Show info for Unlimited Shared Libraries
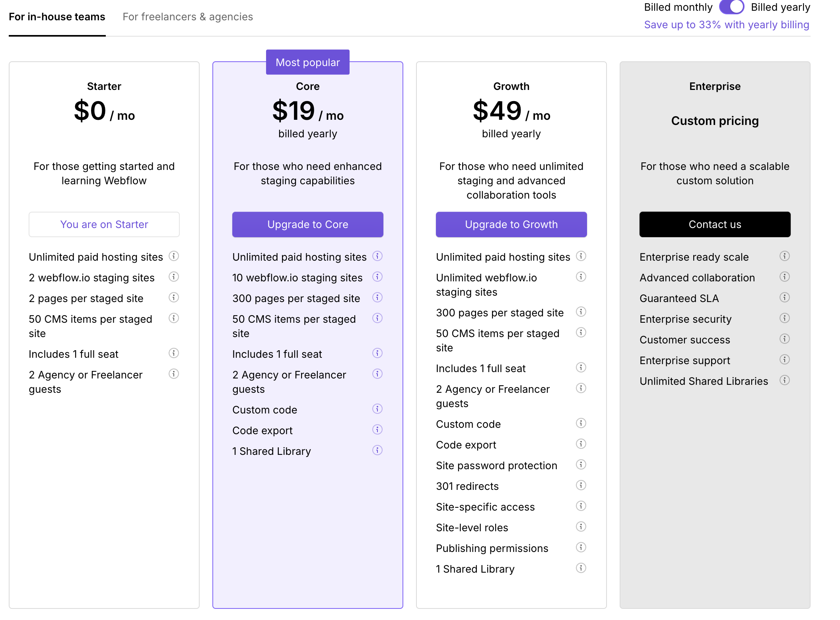Screen dimensions: 840x620 (x=785, y=380)
